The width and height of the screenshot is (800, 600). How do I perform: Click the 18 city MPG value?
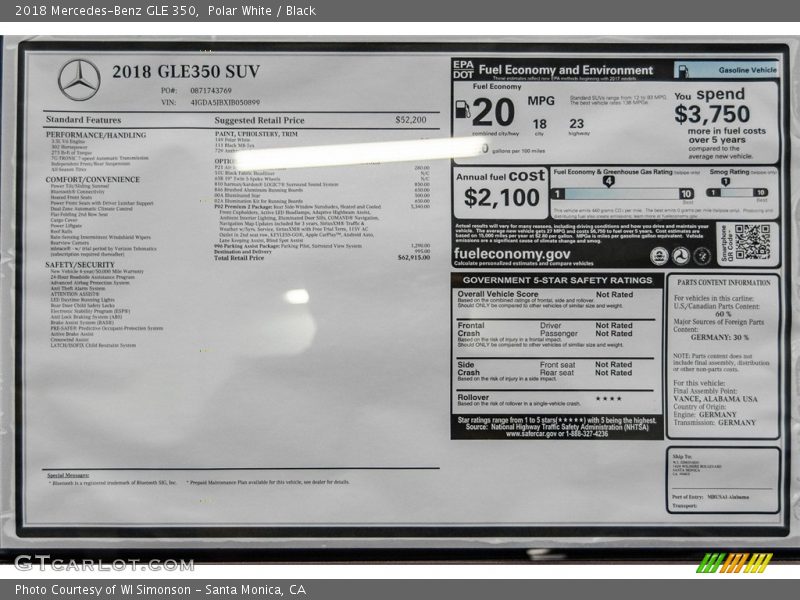539,124
